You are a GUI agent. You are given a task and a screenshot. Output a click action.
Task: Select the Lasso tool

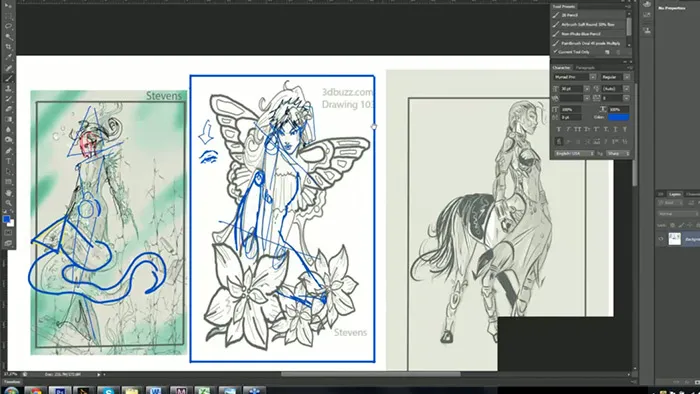8,26
